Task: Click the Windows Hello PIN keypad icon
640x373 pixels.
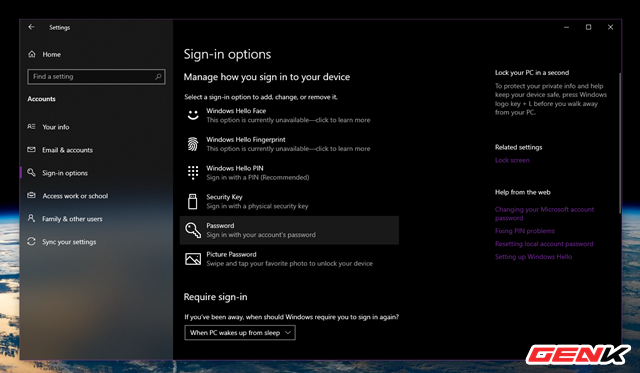Action: [x=193, y=173]
